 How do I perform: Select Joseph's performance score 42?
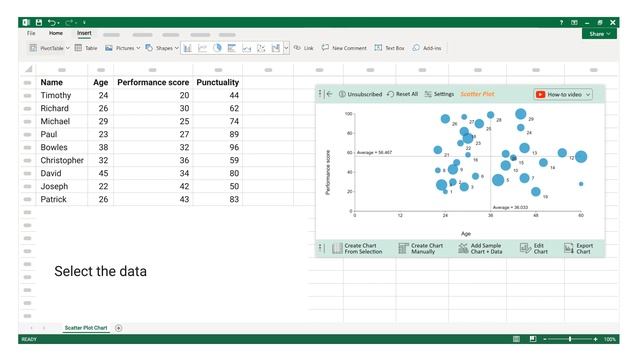click(153, 186)
